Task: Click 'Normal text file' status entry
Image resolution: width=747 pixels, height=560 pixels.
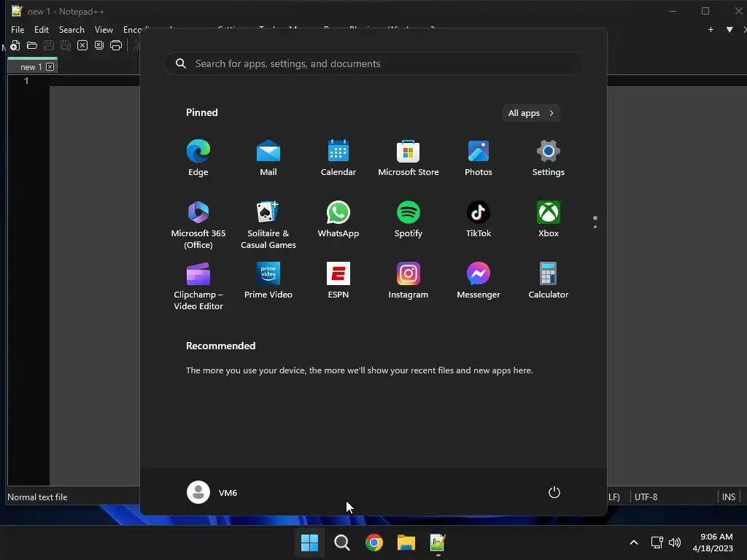Action: pos(37,497)
